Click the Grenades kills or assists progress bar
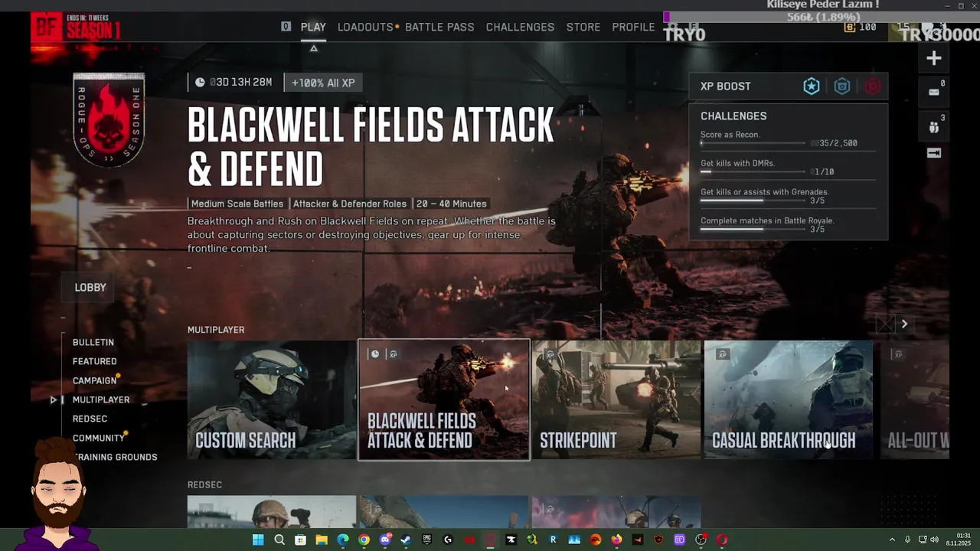The image size is (980, 551). click(753, 201)
